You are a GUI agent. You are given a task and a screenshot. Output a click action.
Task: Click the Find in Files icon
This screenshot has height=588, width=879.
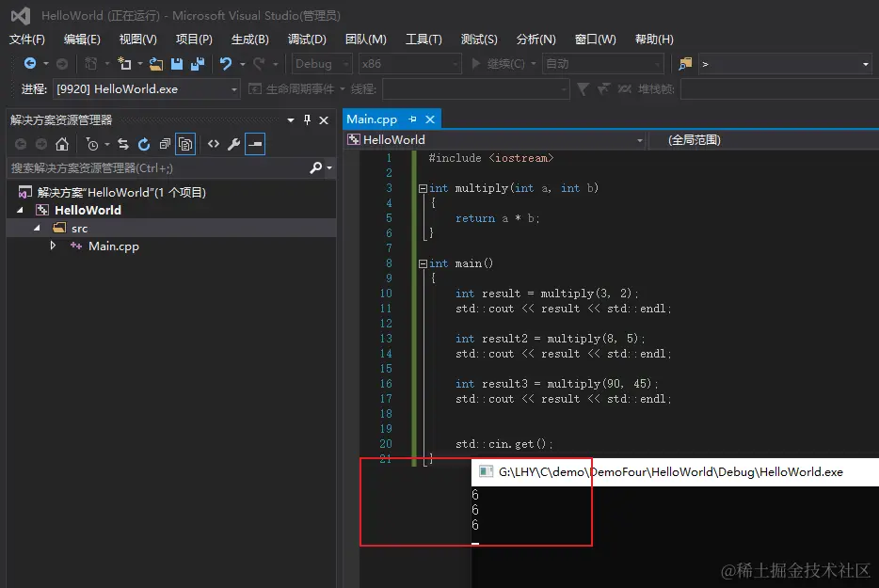point(685,64)
